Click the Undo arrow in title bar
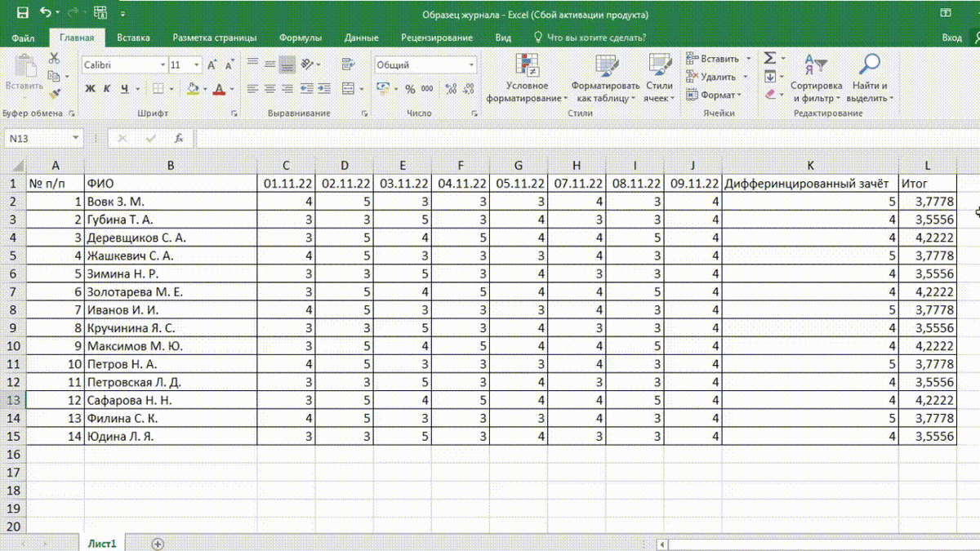 [x=45, y=13]
